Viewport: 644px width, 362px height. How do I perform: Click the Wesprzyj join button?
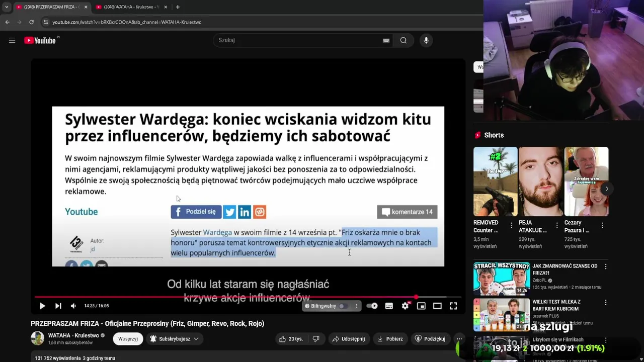pyautogui.click(x=128, y=339)
